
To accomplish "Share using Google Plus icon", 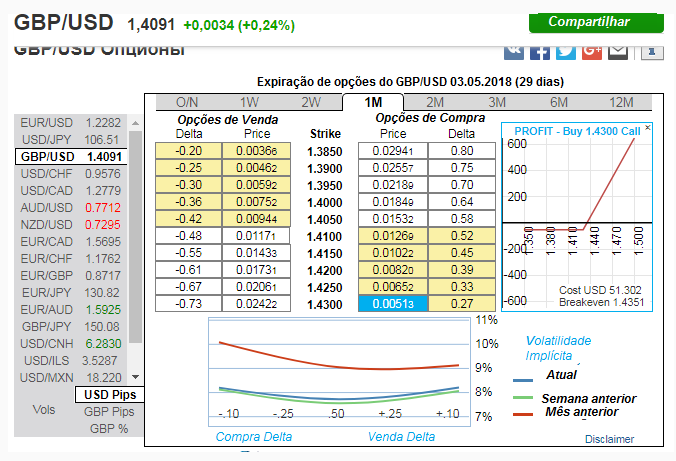I will [x=592, y=50].
